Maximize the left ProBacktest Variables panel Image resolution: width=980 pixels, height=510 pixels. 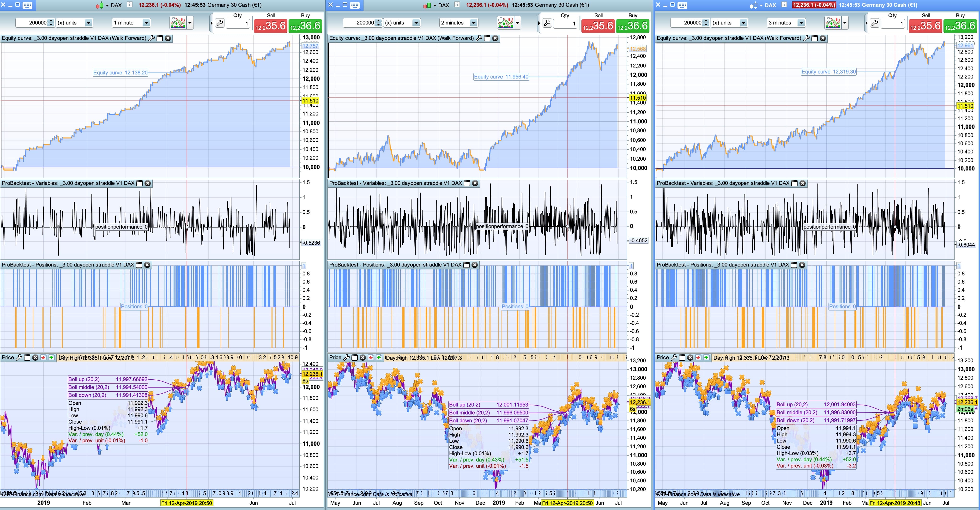click(x=140, y=183)
